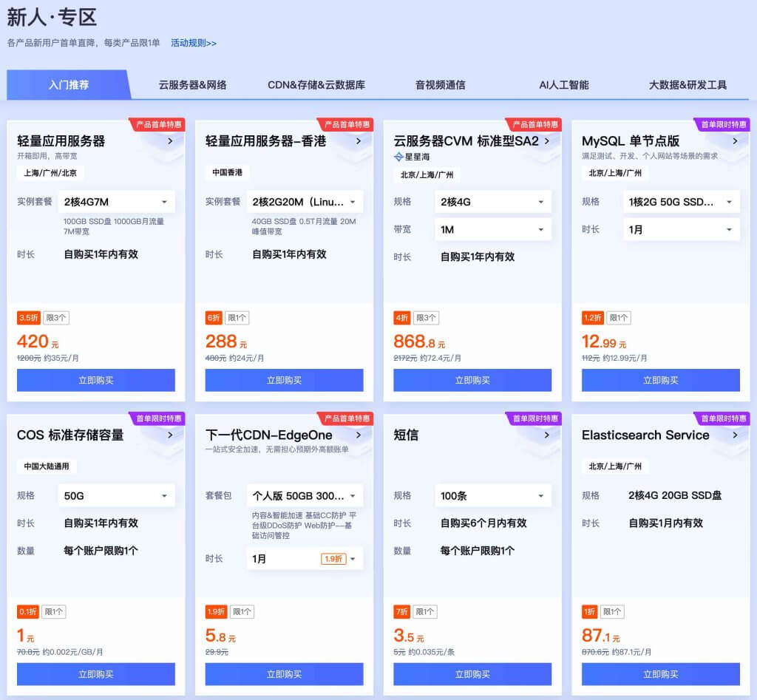Select the 上海/广州/北京 region tag

(50, 173)
